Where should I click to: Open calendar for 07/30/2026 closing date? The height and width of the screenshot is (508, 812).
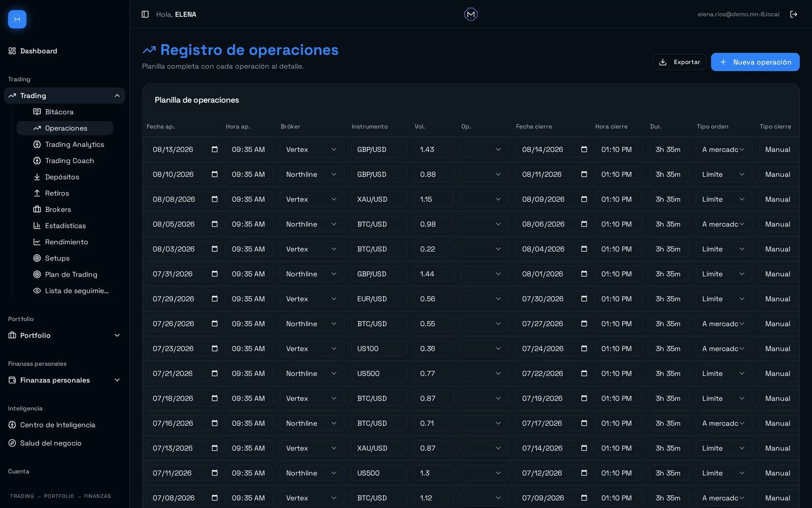coord(584,299)
